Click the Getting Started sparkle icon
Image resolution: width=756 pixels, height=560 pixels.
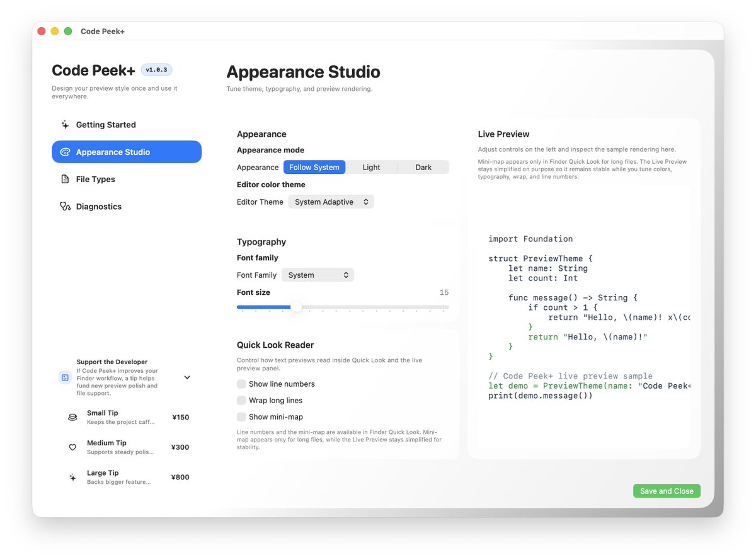tap(65, 125)
